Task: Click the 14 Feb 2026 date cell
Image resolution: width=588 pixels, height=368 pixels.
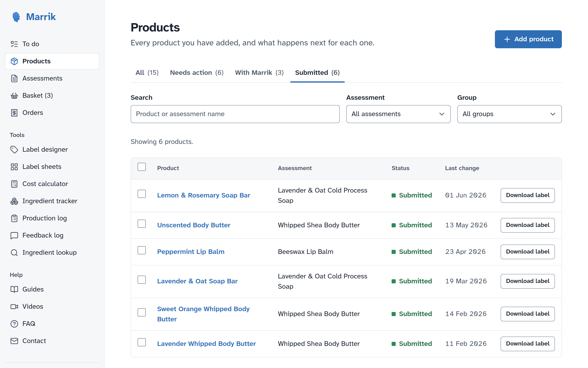Action: [x=466, y=314]
